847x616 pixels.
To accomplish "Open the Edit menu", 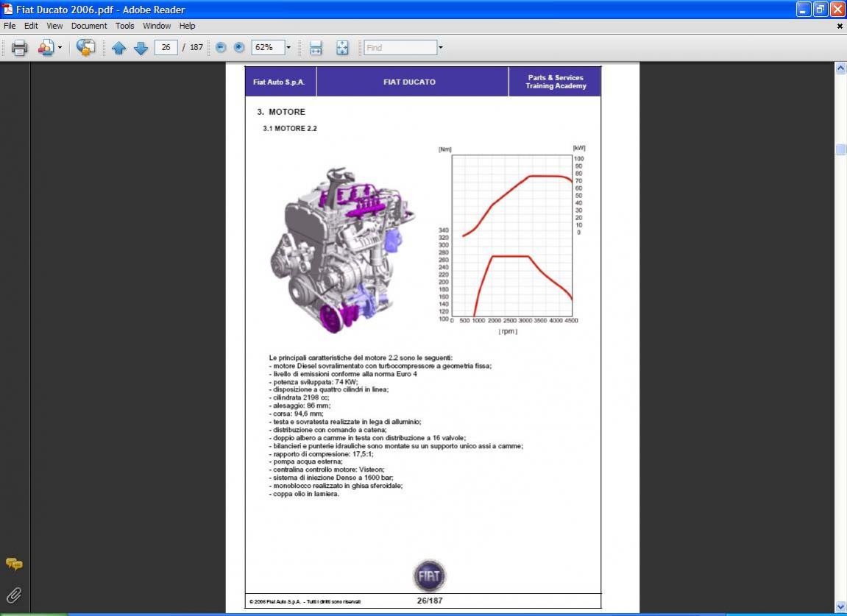I will pos(31,26).
